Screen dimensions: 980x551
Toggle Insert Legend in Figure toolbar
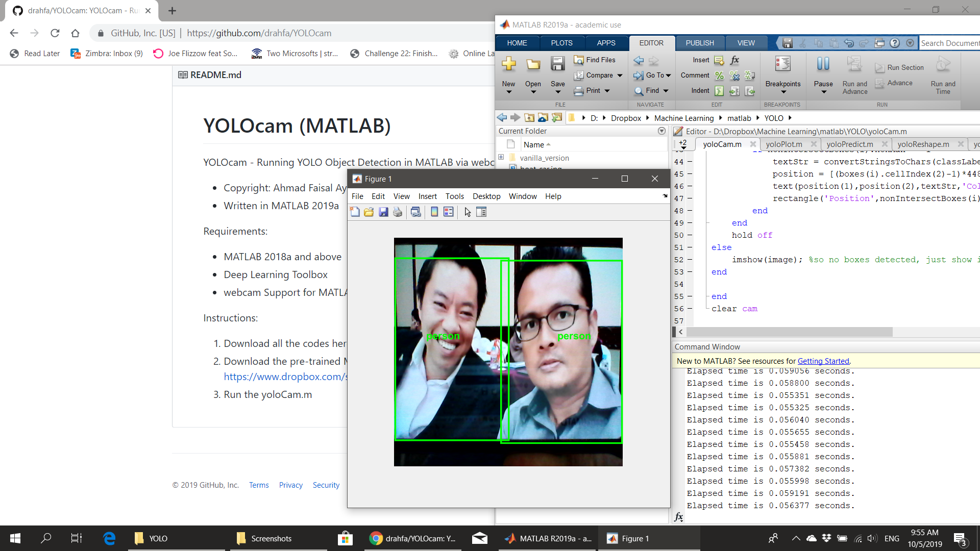pyautogui.click(x=449, y=212)
